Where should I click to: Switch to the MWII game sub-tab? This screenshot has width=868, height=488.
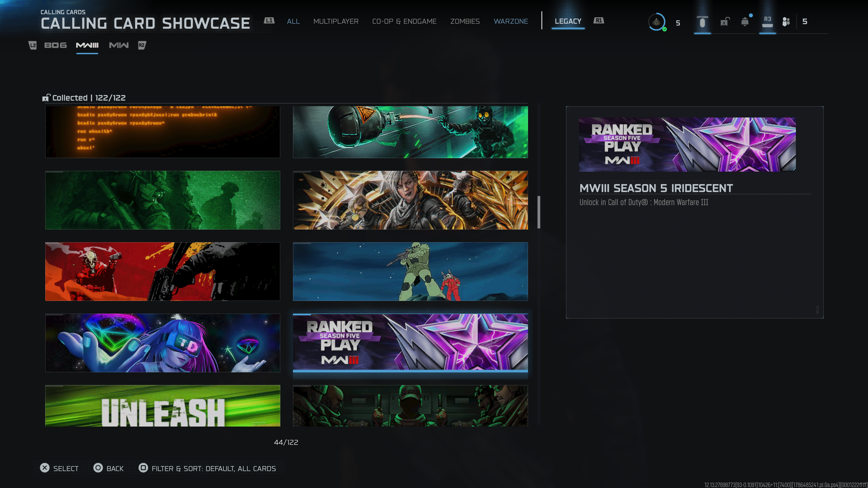pyautogui.click(x=119, y=45)
